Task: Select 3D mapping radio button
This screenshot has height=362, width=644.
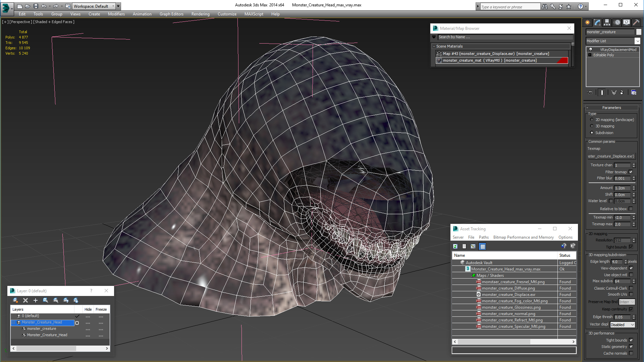Action: tap(592, 126)
